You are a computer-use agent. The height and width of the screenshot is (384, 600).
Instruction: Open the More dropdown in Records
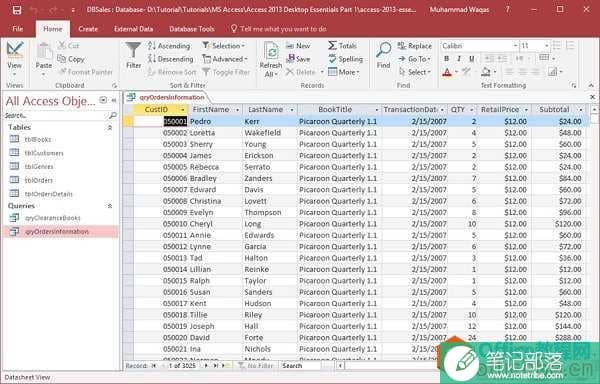344,72
